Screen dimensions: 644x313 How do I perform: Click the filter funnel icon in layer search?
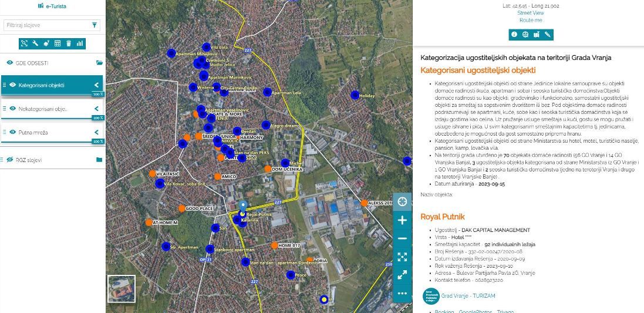(x=95, y=25)
